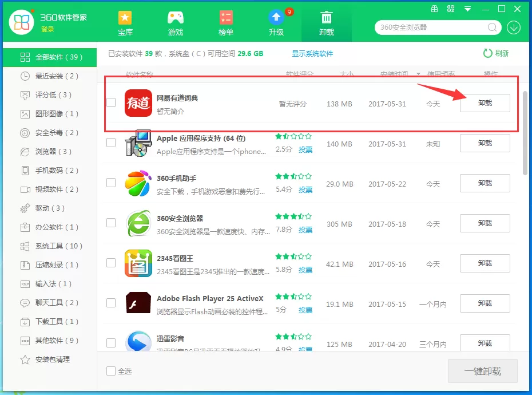Tick the 网易有道词典 checkbox
This screenshot has height=395, width=532.
coord(111,102)
